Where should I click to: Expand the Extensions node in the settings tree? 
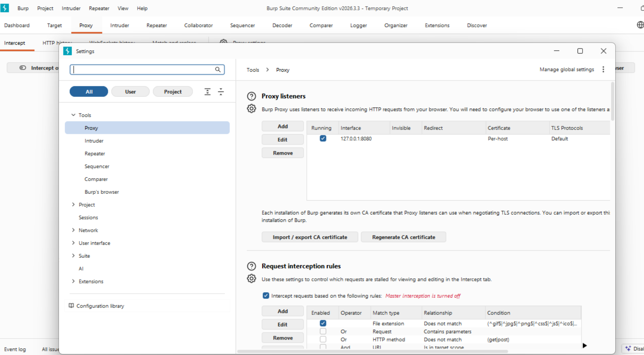click(x=73, y=281)
